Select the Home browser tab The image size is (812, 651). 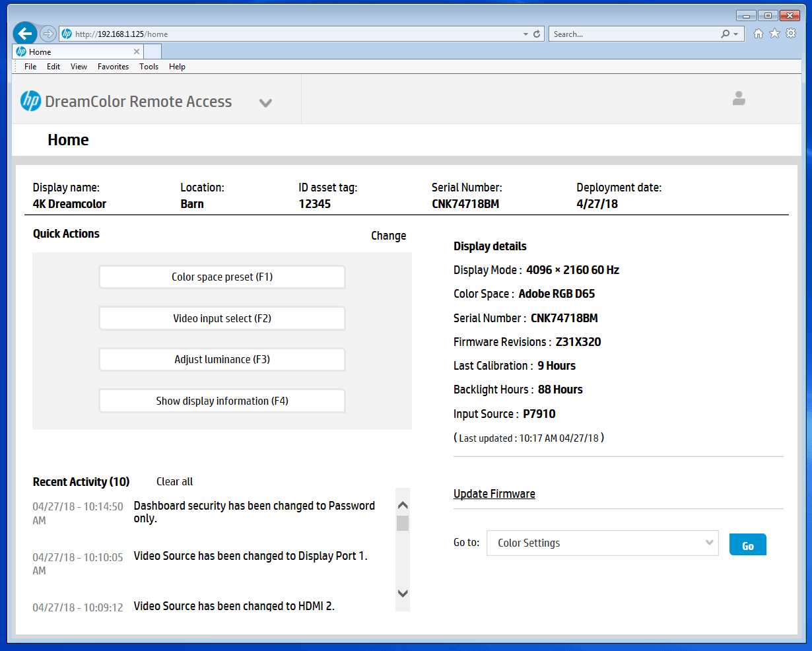coord(78,51)
